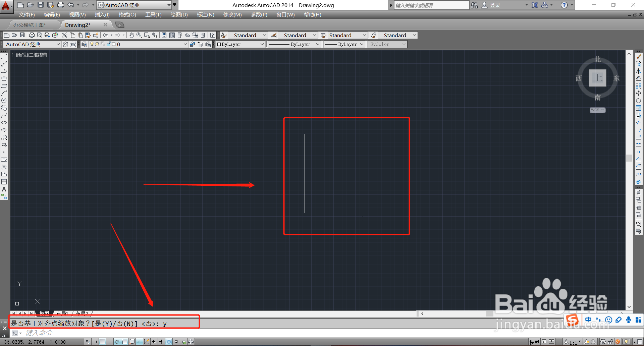Click the WCS label under ViewCube
644x346 pixels.
click(x=597, y=110)
